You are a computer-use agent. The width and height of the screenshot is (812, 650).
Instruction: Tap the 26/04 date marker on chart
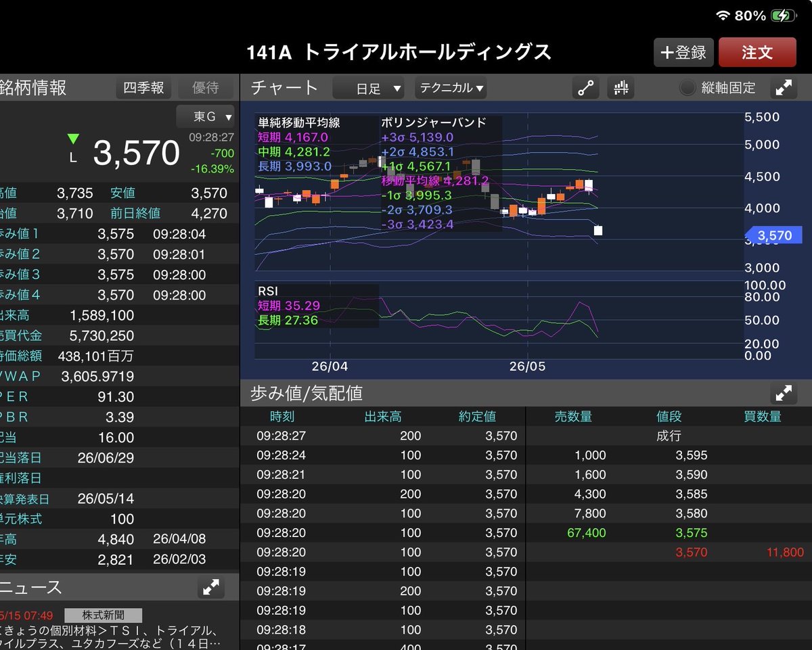(x=330, y=367)
